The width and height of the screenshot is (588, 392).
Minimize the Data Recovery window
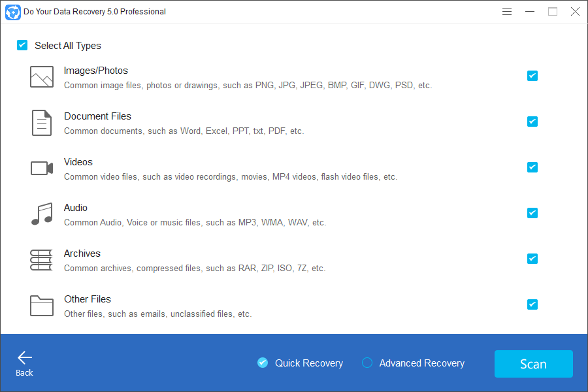pos(530,12)
